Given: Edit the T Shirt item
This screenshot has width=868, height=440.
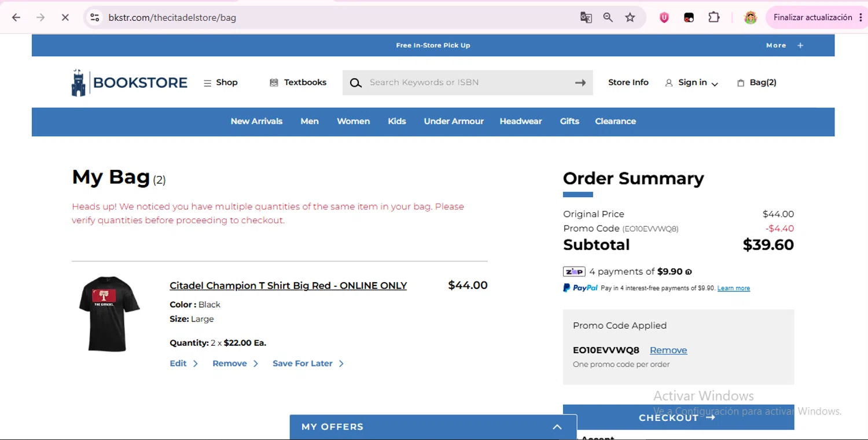Looking at the screenshot, I should click(x=183, y=364).
